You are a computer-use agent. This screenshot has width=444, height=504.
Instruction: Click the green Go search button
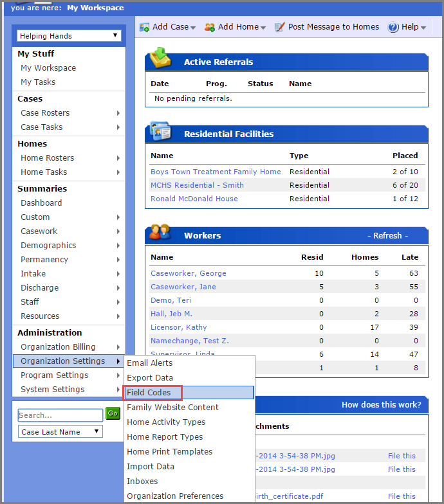(x=113, y=413)
